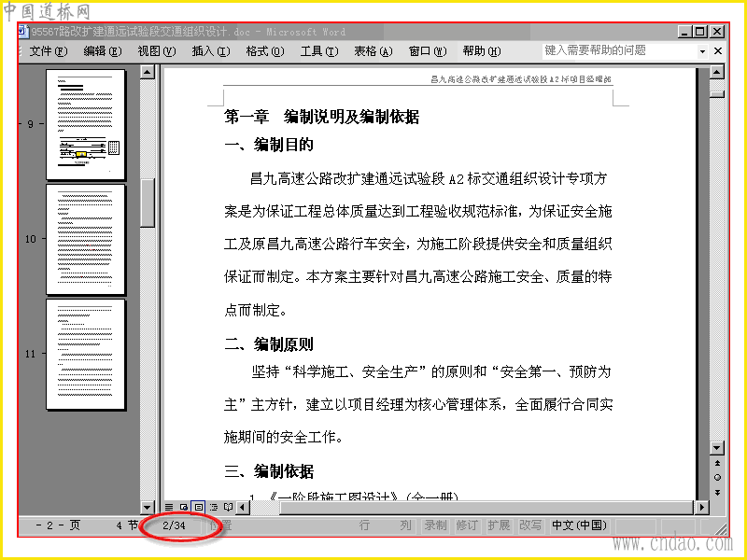Toggle 改写 overtype mode in status bar

(x=529, y=525)
